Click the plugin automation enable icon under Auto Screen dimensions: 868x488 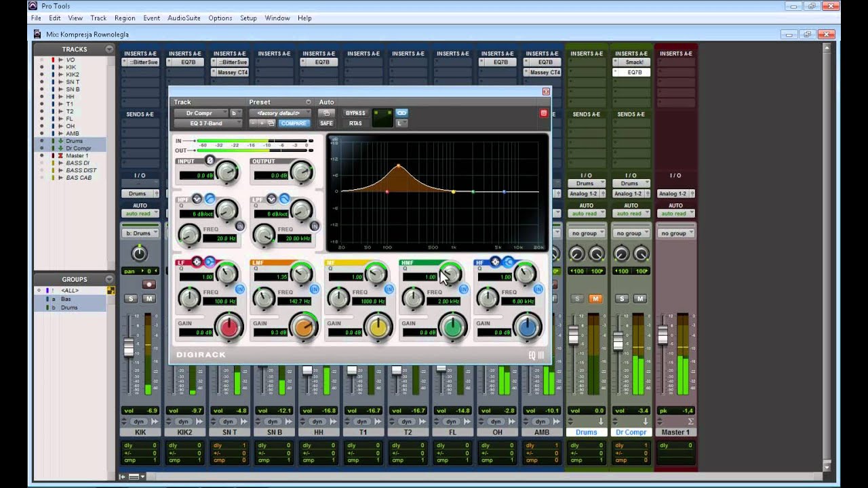point(326,113)
